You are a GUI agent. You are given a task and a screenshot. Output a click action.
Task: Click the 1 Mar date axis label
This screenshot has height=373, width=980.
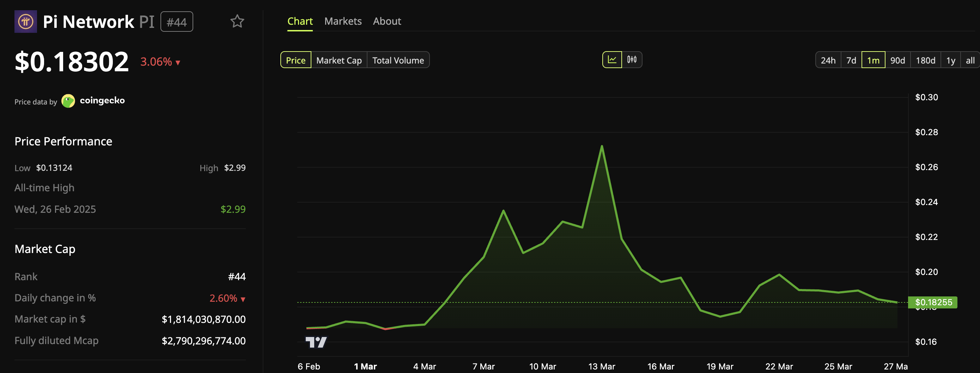point(365,367)
